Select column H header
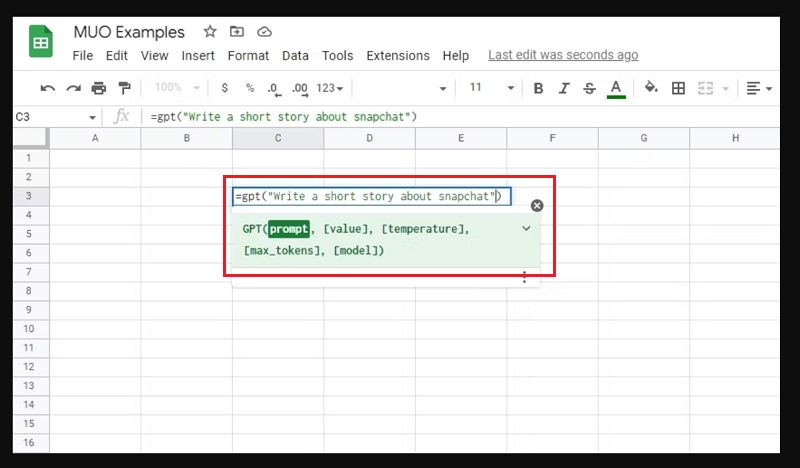Image resolution: width=800 pixels, height=468 pixels. pyautogui.click(x=735, y=138)
